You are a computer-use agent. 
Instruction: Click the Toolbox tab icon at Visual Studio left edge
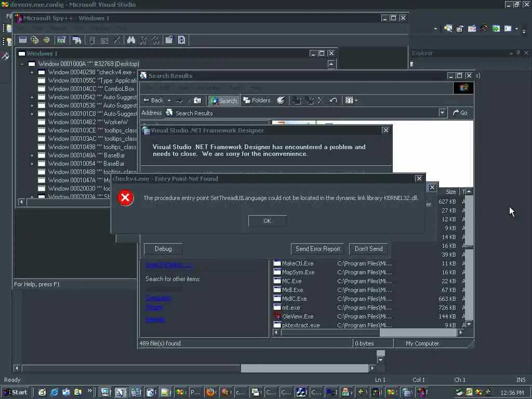coord(5,56)
